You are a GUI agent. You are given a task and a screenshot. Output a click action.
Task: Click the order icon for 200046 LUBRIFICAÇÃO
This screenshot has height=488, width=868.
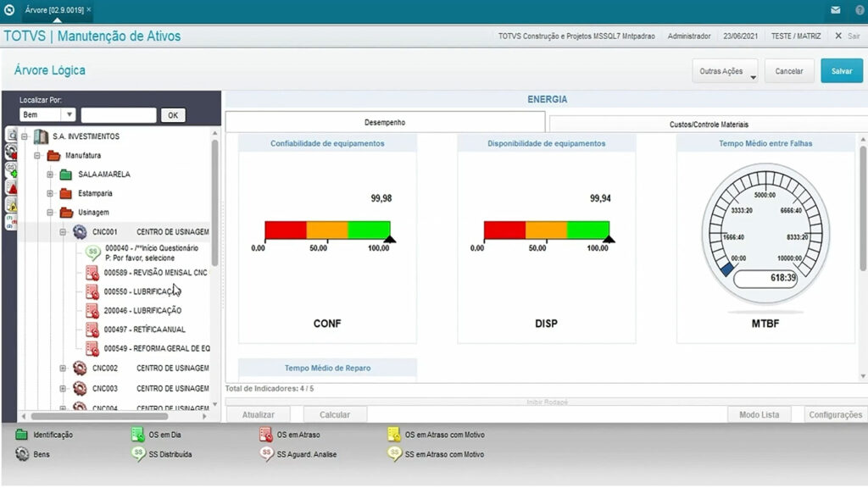(92, 311)
